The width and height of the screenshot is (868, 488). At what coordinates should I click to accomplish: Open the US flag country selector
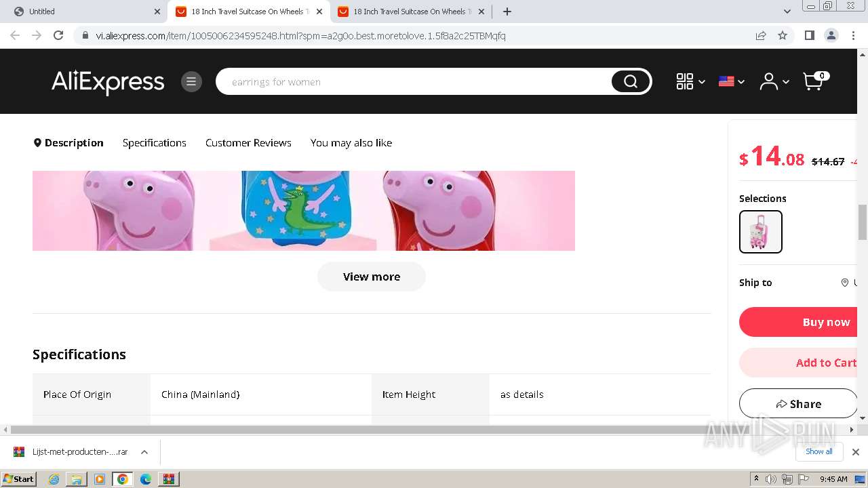tap(732, 82)
